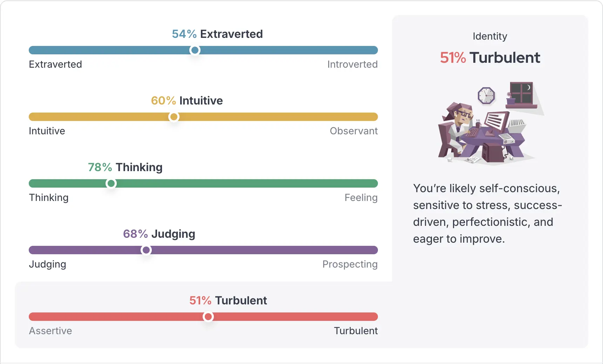Image resolution: width=603 pixels, height=364 pixels.
Task: Click the Prospecting endpoint label
Action: 350,264
